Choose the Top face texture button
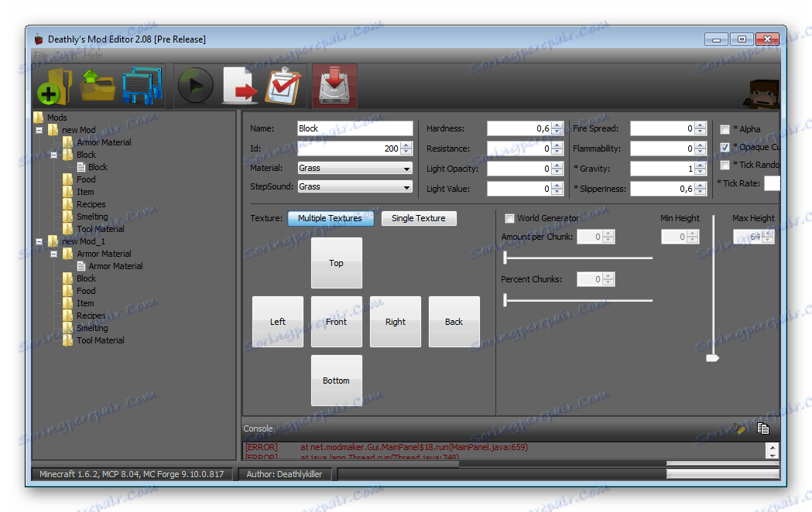Viewport: 812px width, 512px height. (336, 263)
